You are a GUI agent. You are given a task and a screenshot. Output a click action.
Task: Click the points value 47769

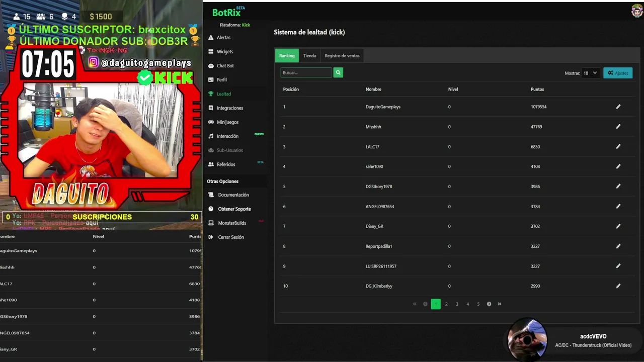click(536, 127)
